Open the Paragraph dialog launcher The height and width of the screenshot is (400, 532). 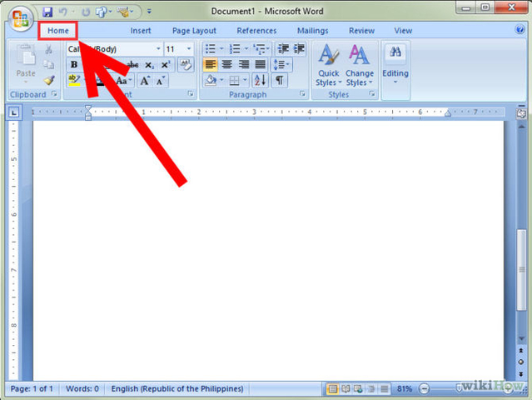pos(302,94)
